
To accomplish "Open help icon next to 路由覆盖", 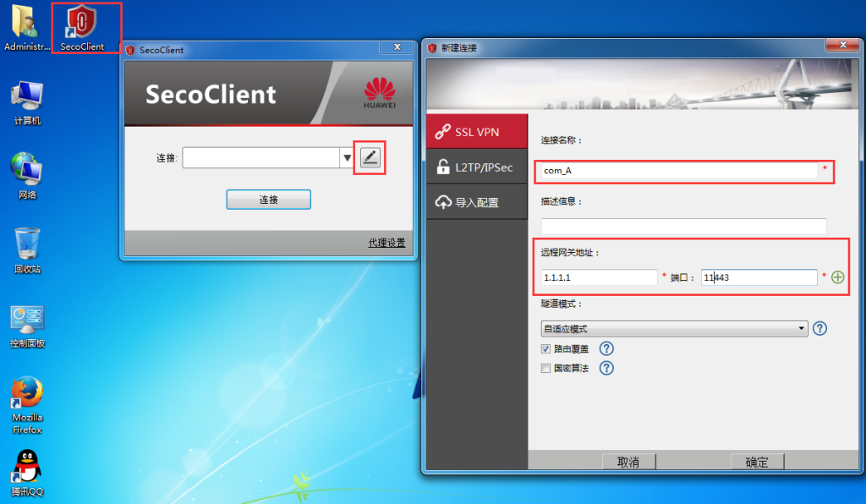I will point(606,348).
